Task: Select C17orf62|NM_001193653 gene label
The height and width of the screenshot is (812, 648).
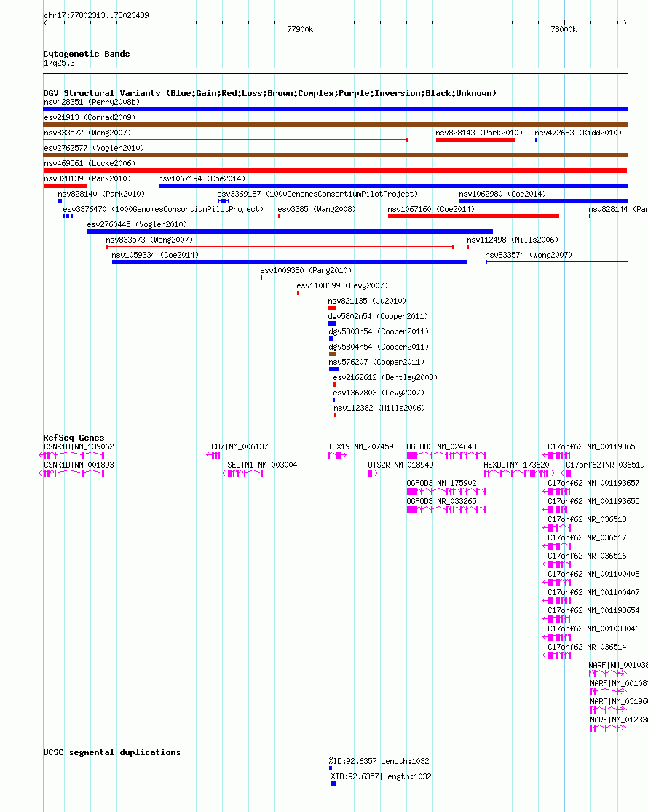Action: coord(593,446)
